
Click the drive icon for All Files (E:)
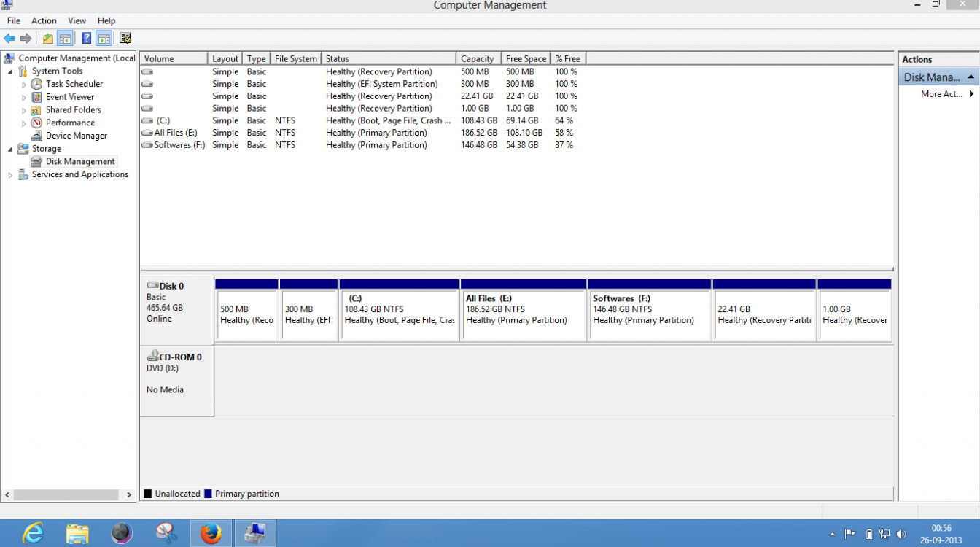[x=148, y=133]
